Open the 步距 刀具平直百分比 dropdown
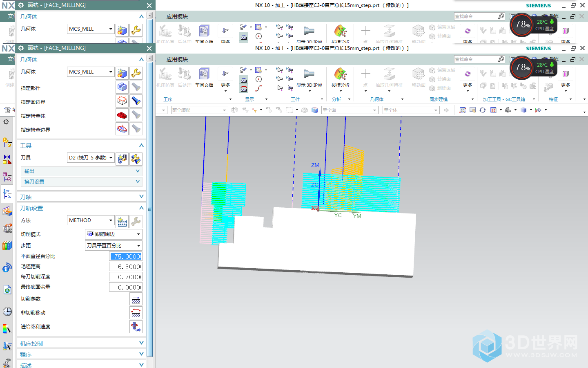The height and width of the screenshot is (368, 588). click(114, 246)
